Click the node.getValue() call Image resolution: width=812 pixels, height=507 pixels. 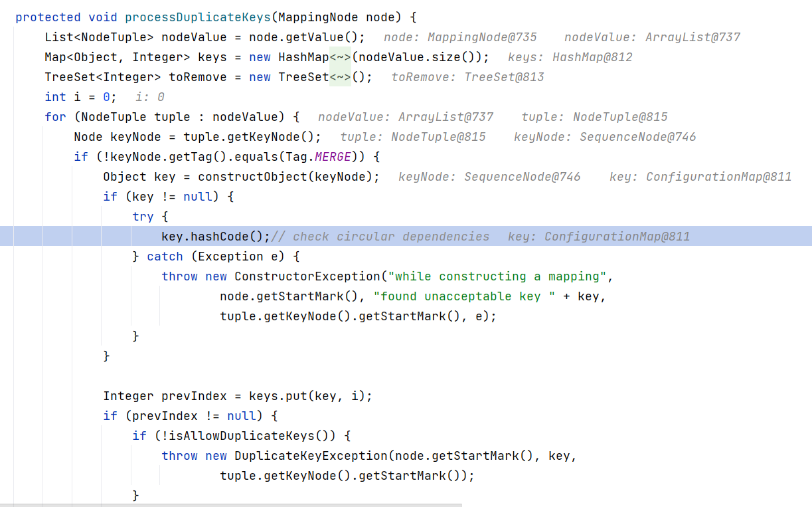click(303, 37)
